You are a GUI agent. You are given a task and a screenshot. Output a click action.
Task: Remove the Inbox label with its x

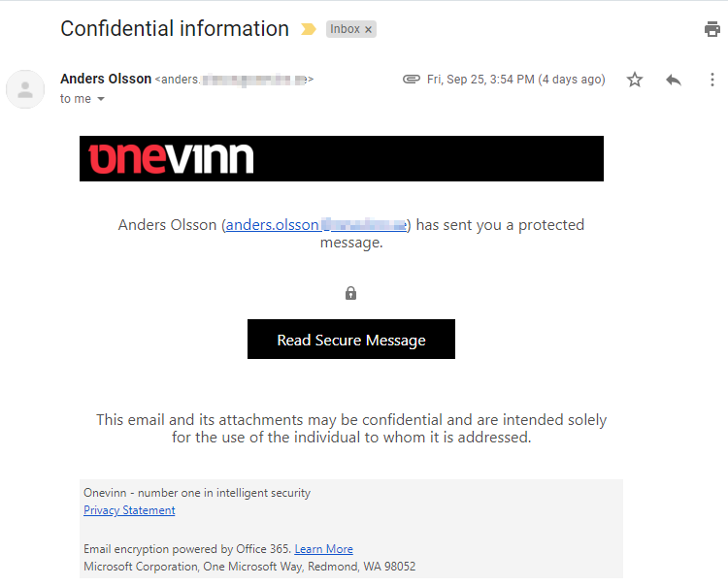tap(368, 30)
